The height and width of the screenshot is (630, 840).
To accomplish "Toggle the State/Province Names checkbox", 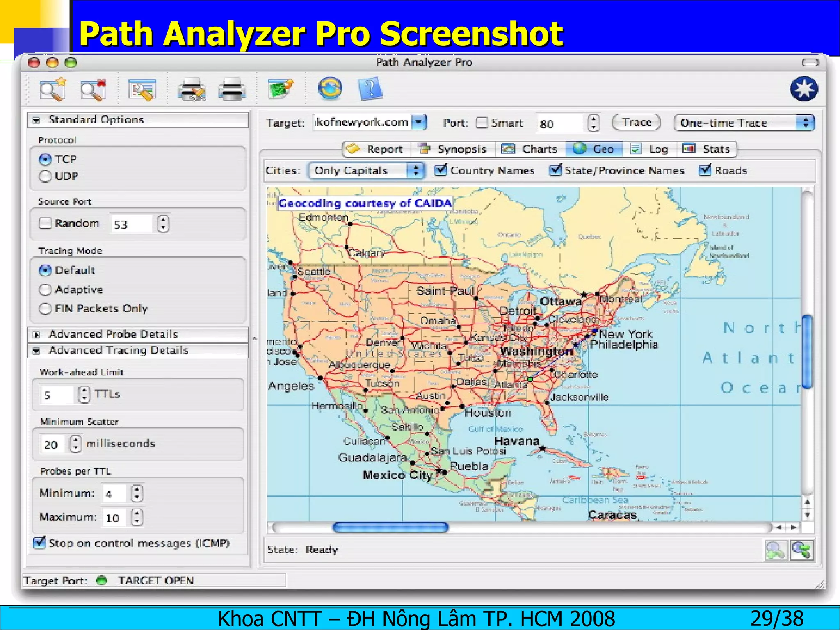I will coord(555,170).
